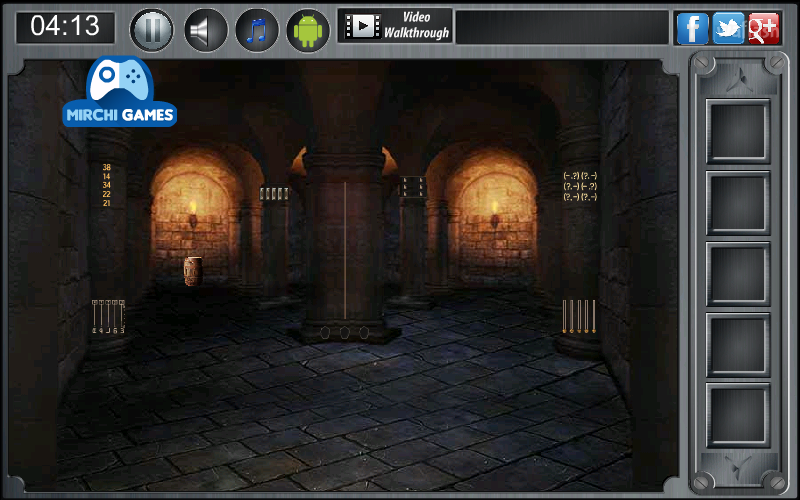Click the left hexagon at door base
The image size is (800, 500).
pos(325,333)
